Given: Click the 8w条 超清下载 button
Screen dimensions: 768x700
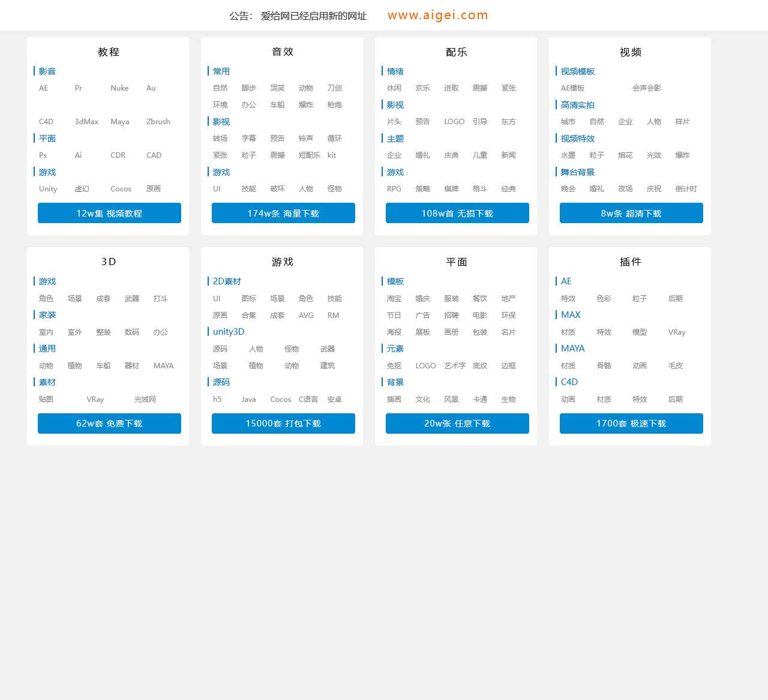Looking at the screenshot, I should coord(631,213).
